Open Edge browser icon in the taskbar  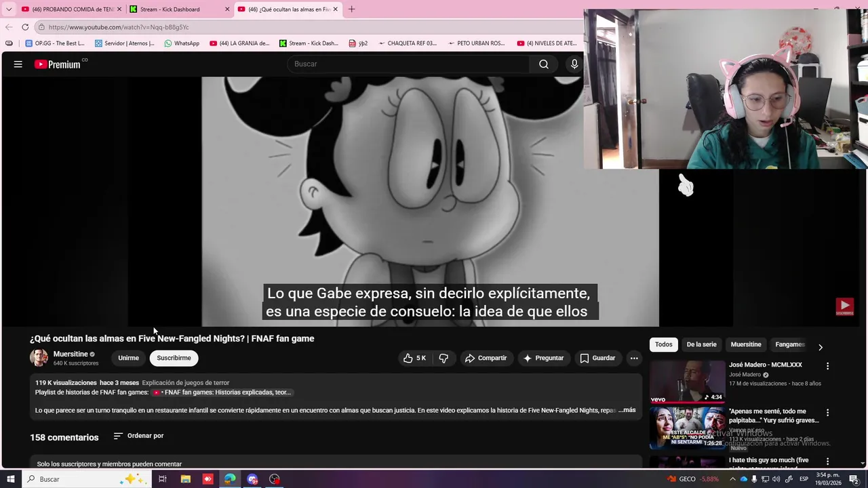coord(230,479)
